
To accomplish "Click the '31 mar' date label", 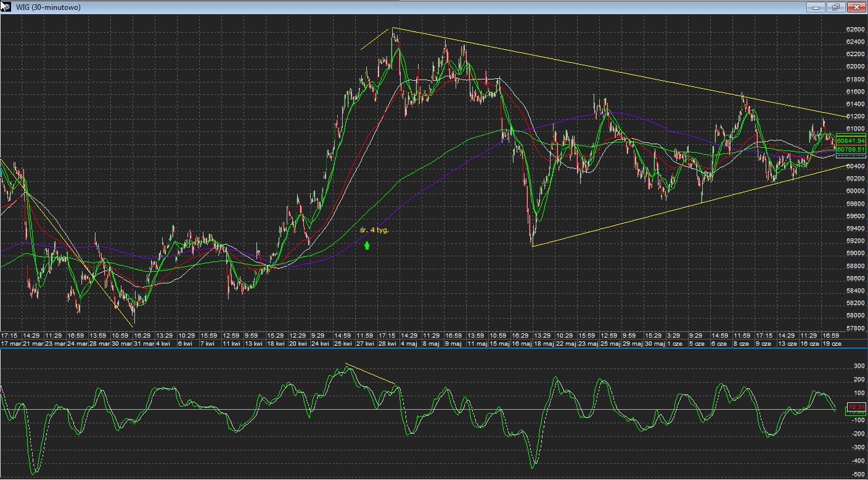I will 144,343.
